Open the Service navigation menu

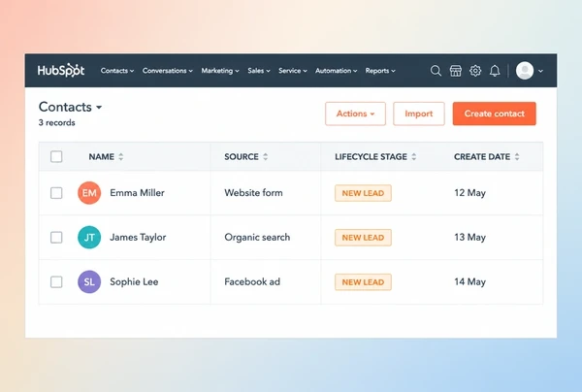click(x=293, y=71)
